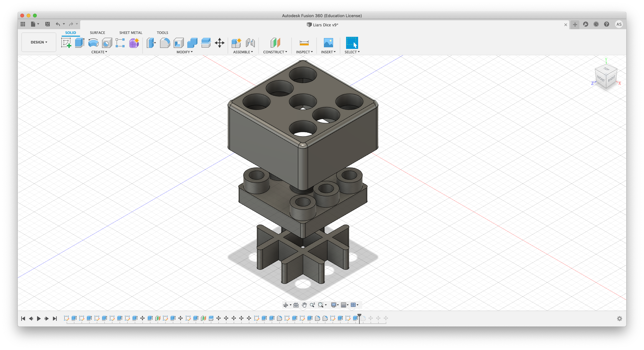Open the CONSTRUCT menu
This screenshot has width=644, height=350.
coord(275,52)
